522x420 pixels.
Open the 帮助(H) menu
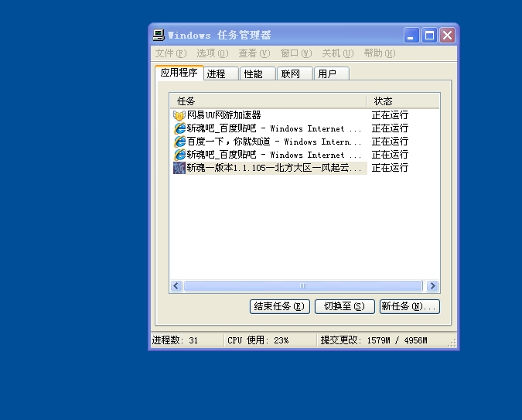(380, 53)
